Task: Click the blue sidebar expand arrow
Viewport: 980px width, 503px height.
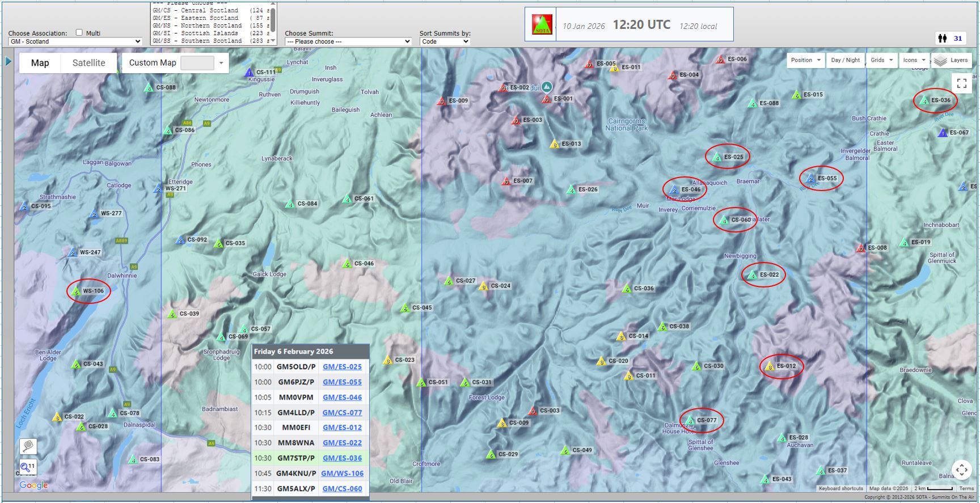Action: point(9,61)
